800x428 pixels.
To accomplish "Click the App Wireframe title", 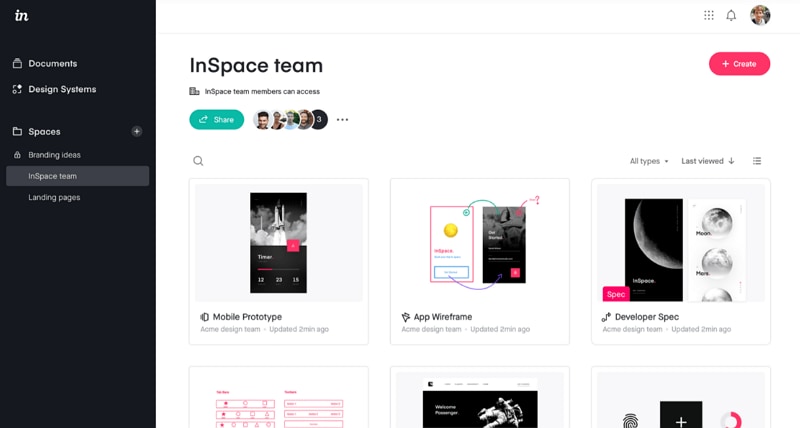I will tap(442, 317).
